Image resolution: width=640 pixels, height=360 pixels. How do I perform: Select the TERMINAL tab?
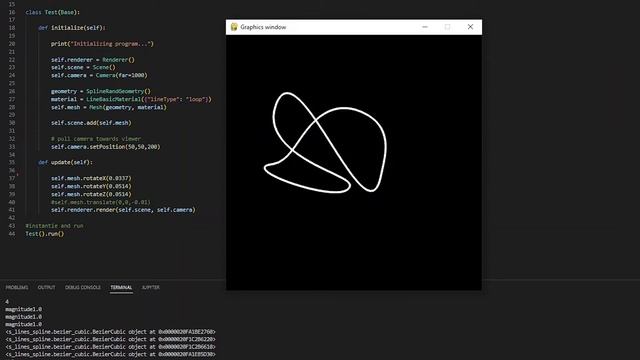coord(121,287)
